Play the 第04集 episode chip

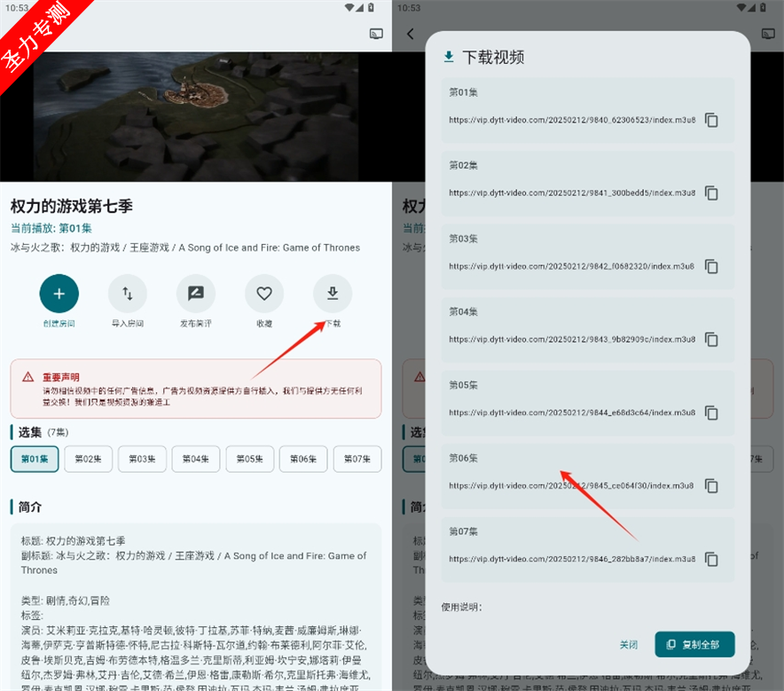[x=195, y=459]
